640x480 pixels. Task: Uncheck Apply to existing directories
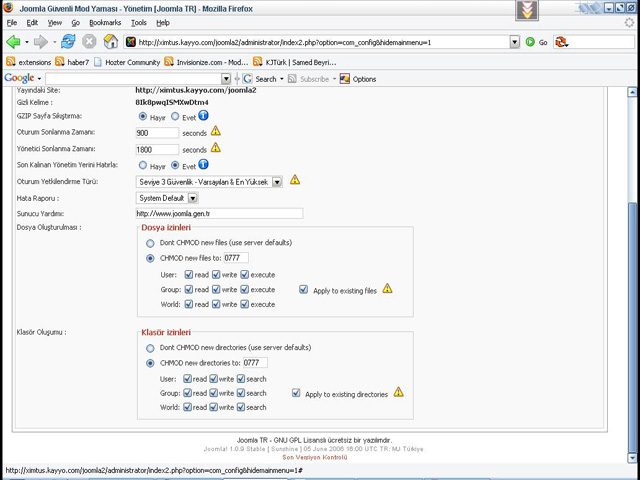[x=296, y=393]
